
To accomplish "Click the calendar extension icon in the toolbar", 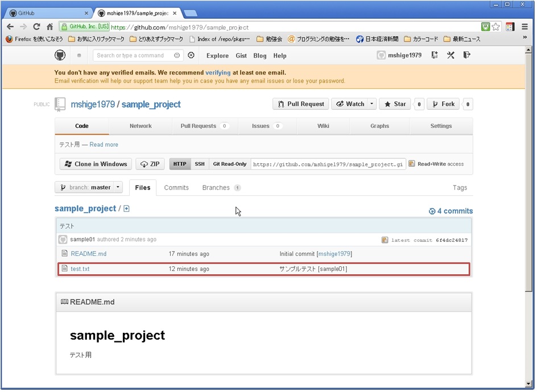I will tap(510, 27).
